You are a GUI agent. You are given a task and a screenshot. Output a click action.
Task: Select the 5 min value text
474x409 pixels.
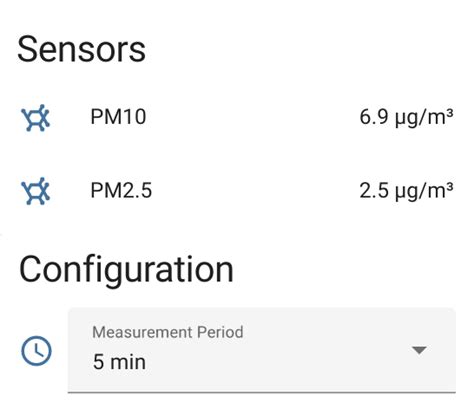point(119,362)
